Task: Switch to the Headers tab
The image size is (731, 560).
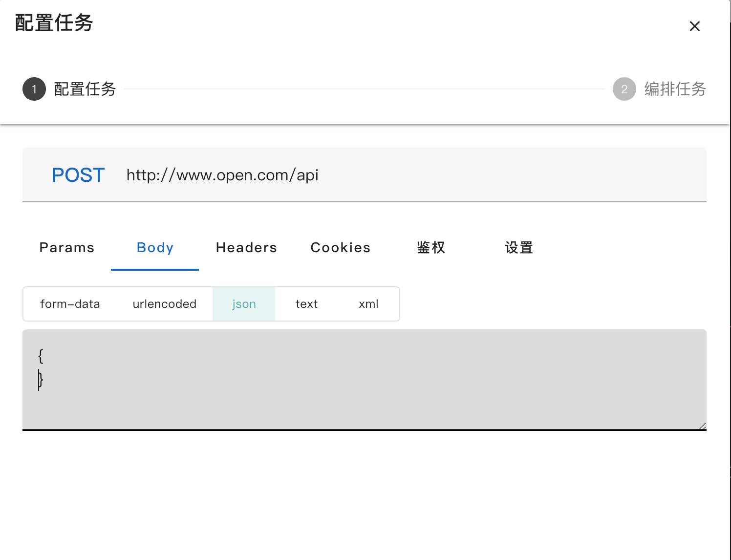Action: pos(246,248)
